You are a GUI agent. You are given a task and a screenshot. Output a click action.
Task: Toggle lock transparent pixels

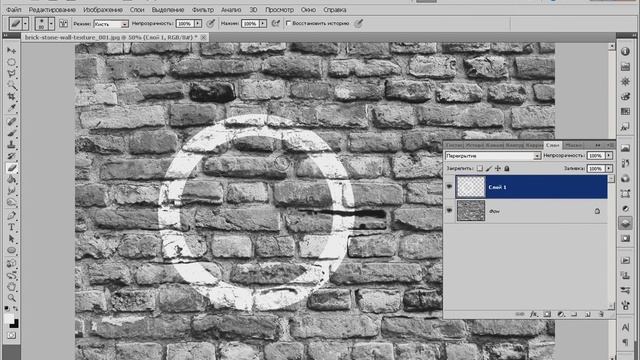480,168
